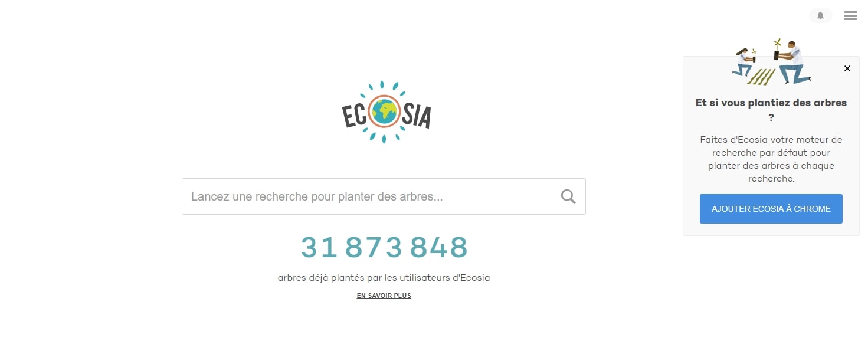Open the notifications bell icon
This screenshot has height=348, width=868.
pos(820,16)
